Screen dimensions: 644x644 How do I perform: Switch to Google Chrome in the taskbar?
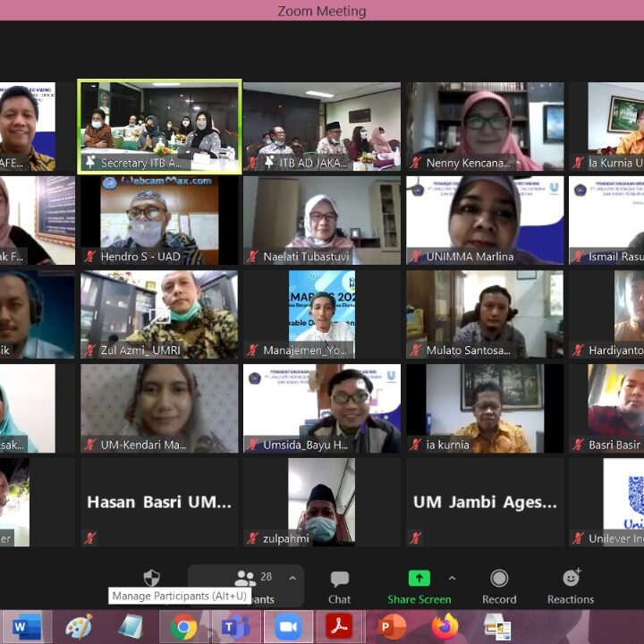point(183,627)
